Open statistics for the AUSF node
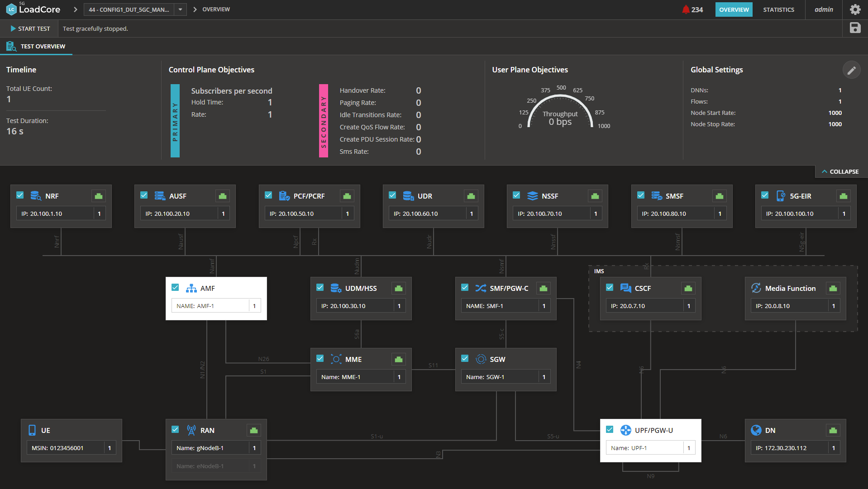This screenshot has width=868, height=489. click(x=222, y=195)
